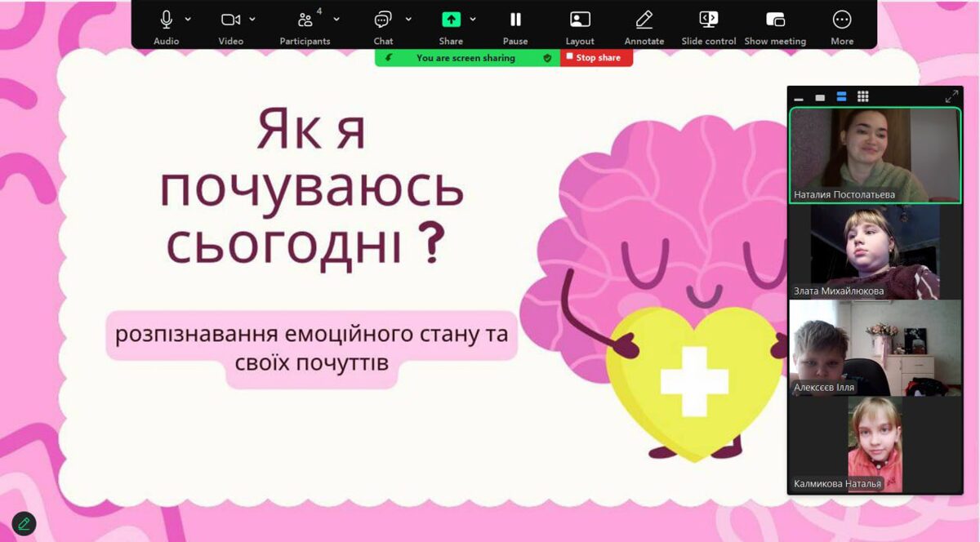Mute the microphone via Audio icon
Screen dimensions: 980x542
[166, 20]
